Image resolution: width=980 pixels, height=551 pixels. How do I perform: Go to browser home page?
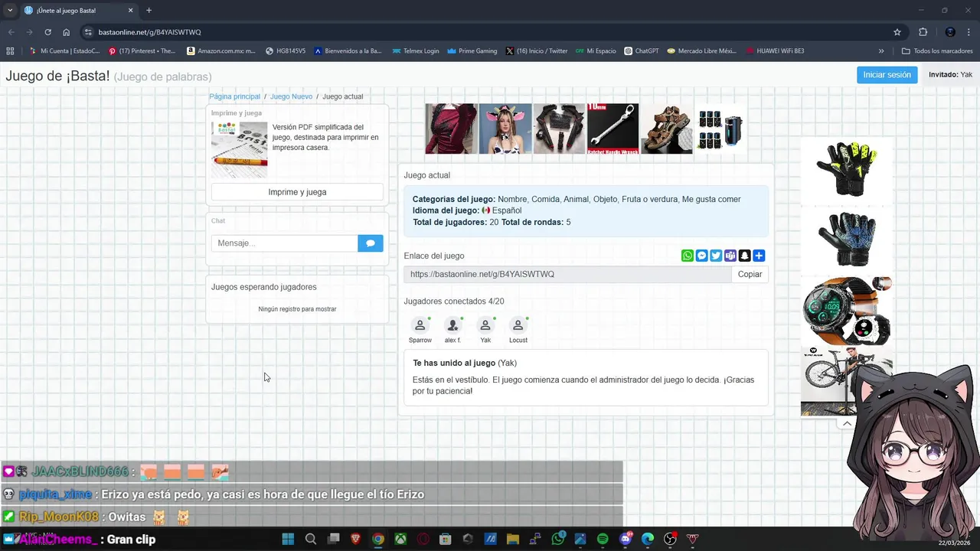[x=67, y=32]
